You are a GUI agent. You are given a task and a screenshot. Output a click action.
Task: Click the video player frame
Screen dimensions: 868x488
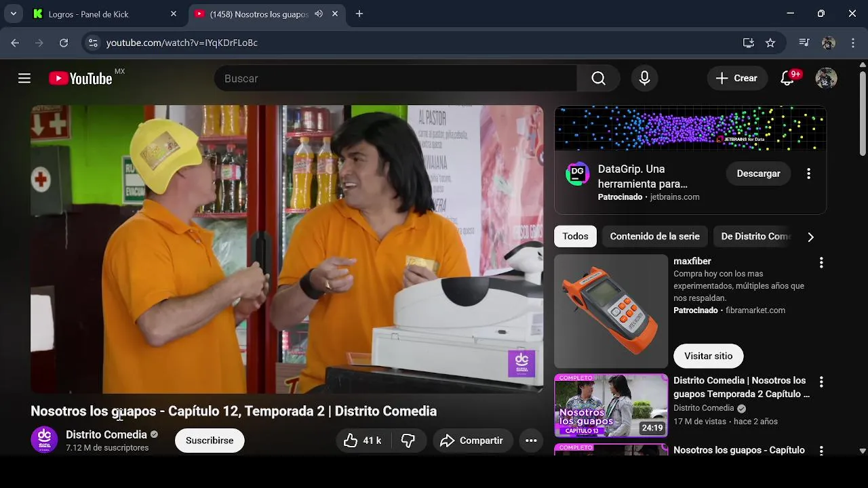[x=287, y=249]
